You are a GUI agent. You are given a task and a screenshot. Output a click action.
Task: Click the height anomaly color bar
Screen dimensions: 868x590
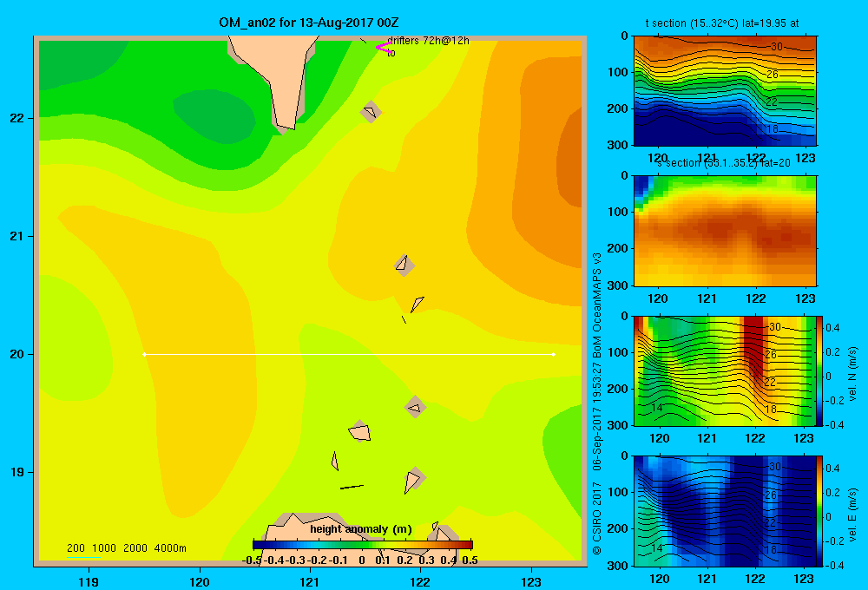[363, 545]
